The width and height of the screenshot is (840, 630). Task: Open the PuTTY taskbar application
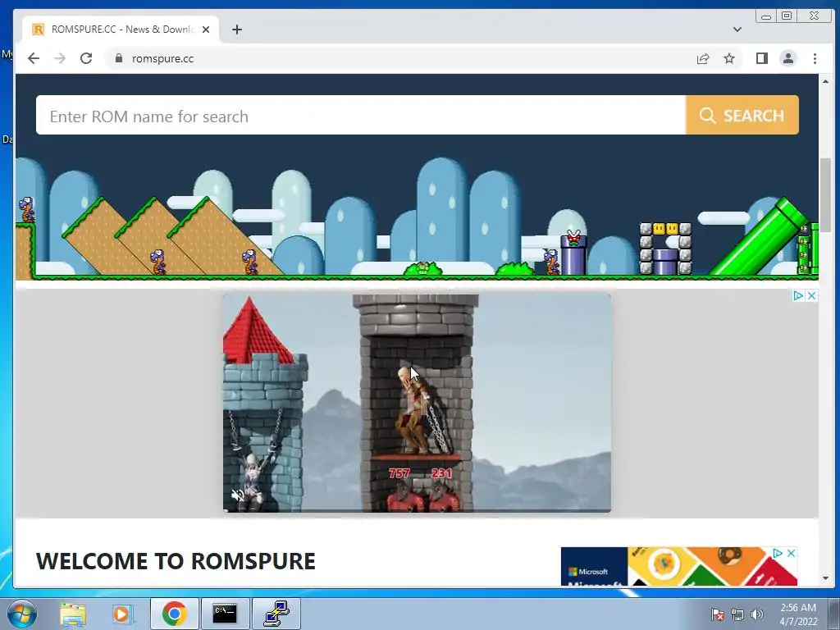[276, 614]
